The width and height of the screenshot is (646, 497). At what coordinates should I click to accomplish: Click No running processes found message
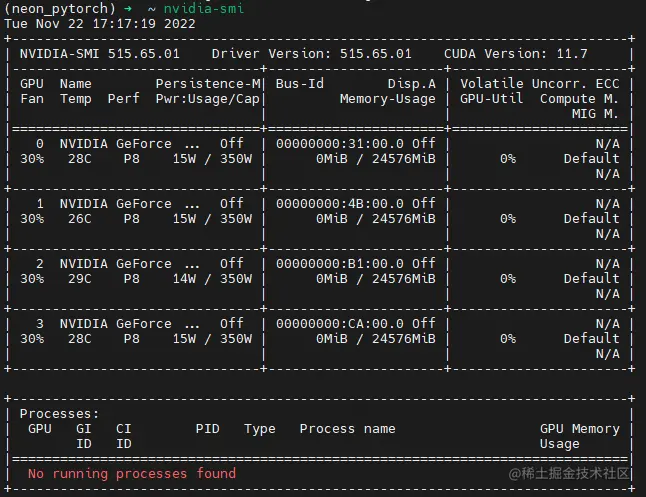point(132,474)
